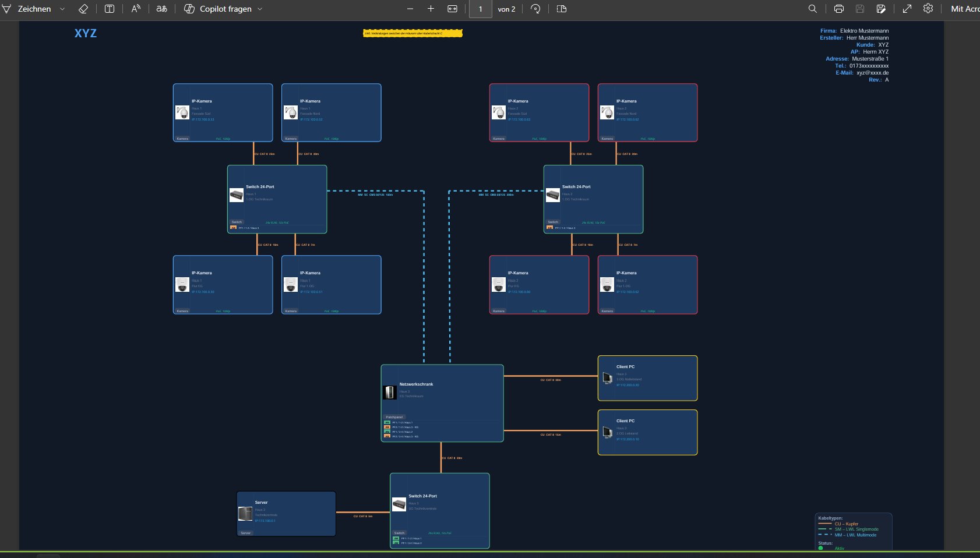Open the settings gear

pos(928,9)
